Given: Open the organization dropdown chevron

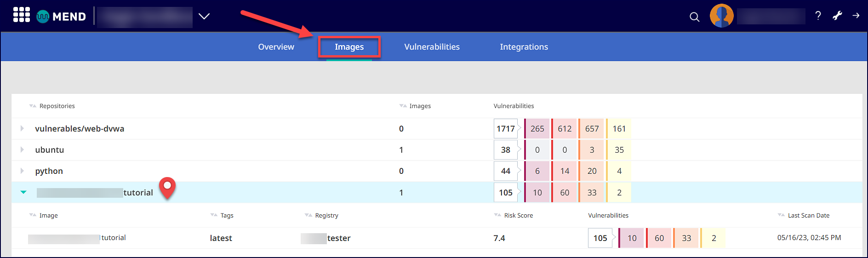Looking at the screenshot, I should [x=204, y=17].
